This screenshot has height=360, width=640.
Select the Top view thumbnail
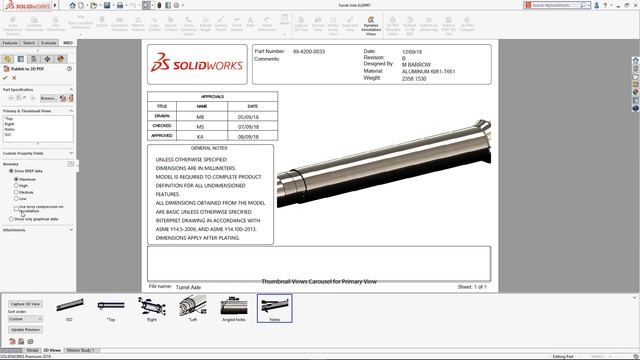pyautogui.click(x=111, y=308)
